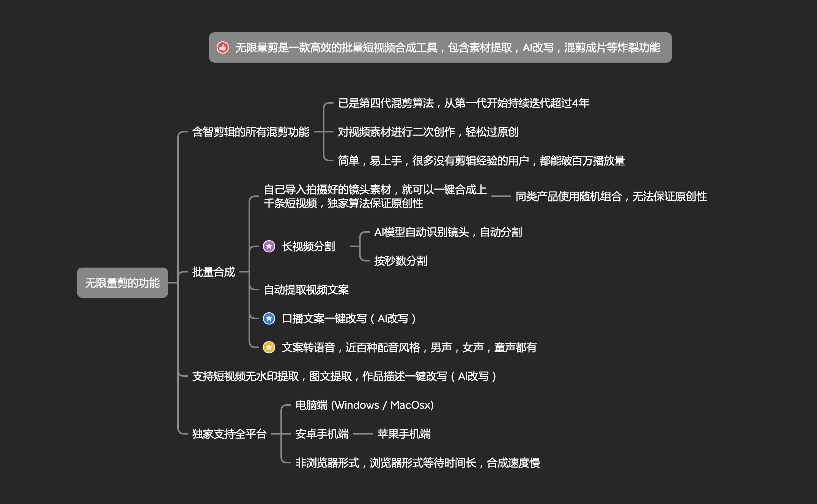Select the 安卓手机端 node

click(x=322, y=434)
